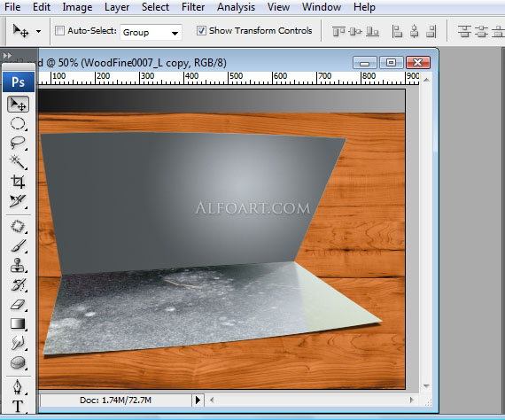This screenshot has width=505, height=420.
Task: Click horizontal scrollbar right arrow
Action: pyautogui.click(x=411, y=400)
